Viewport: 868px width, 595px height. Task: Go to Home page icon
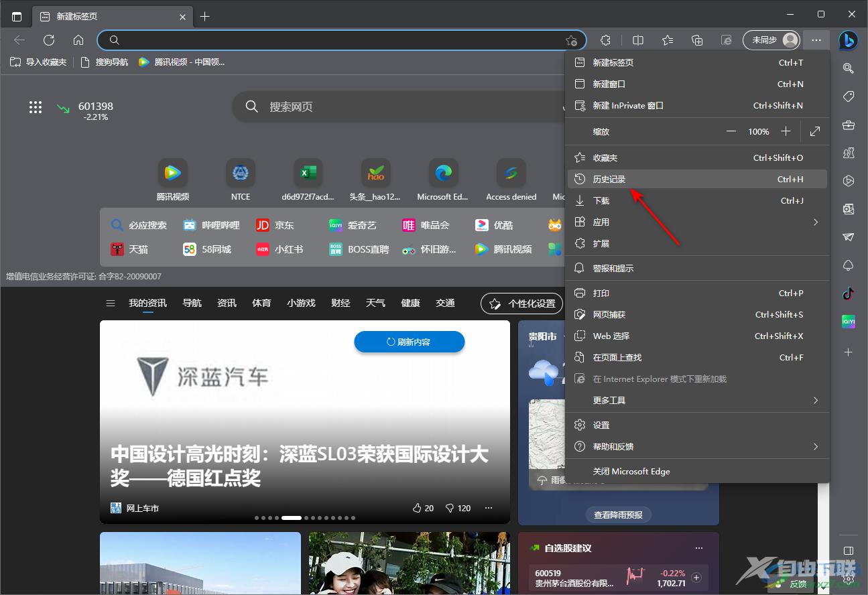pyautogui.click(x=78, y=40)
